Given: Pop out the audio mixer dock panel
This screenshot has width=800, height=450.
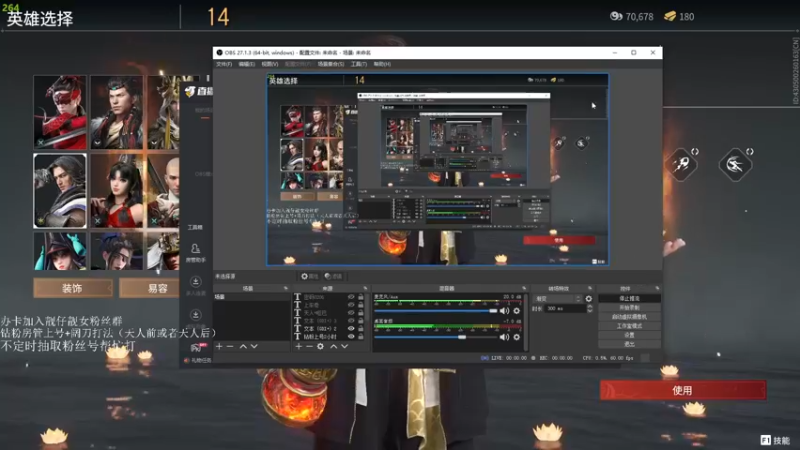Looking at the screenshot, I should pos(524,288).
